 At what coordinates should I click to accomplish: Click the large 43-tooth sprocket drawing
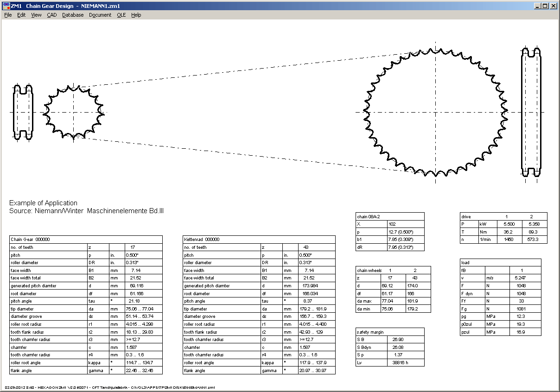(x=435, y=113)
